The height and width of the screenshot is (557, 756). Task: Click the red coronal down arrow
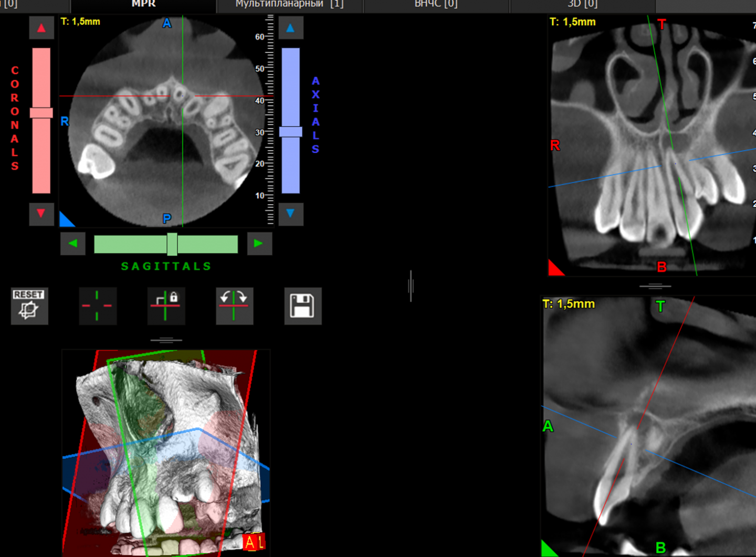pos(41,214)
